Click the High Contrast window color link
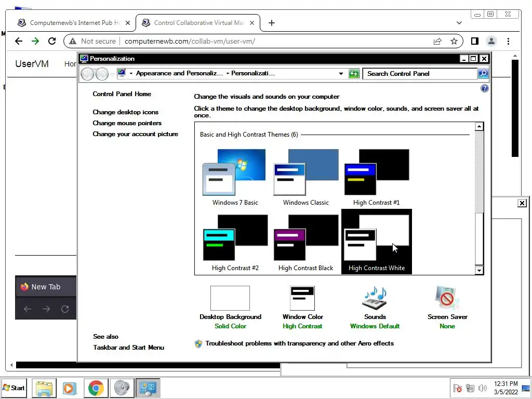 (302, 326)
